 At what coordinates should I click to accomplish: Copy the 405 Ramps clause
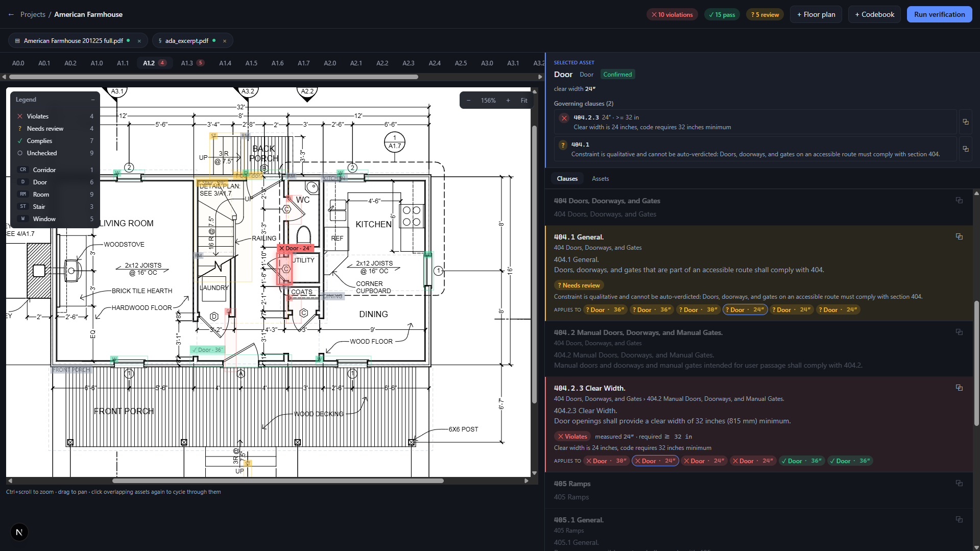(x=959, y=483)
